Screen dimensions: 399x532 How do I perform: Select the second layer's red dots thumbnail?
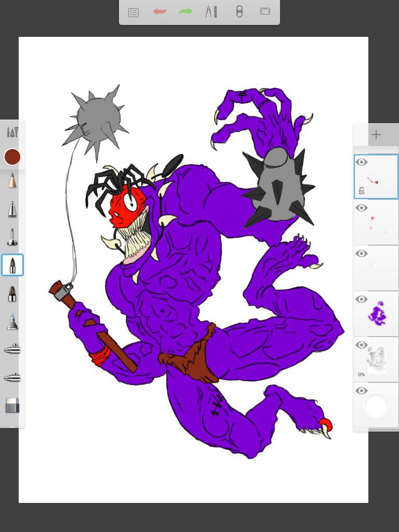tap(377, 222)
